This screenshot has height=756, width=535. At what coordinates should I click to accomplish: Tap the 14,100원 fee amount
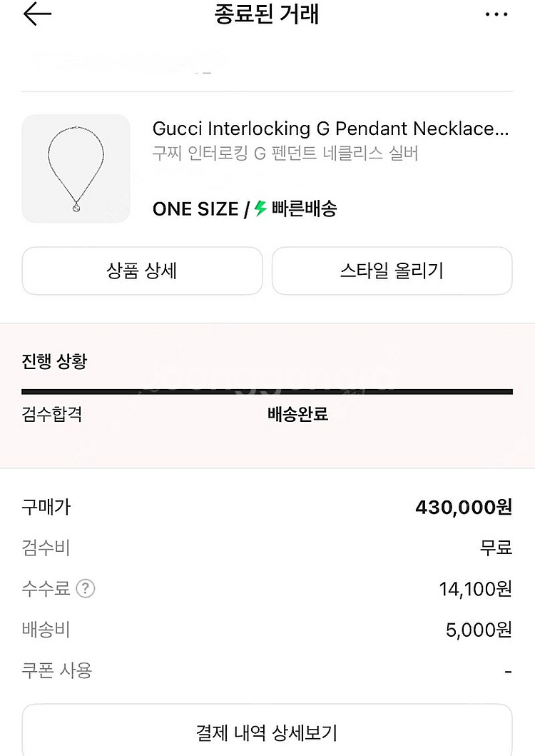click(x=476, y=589)
